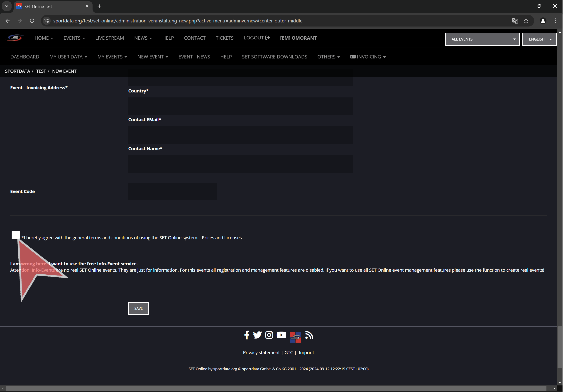Go to the Dashboard menu item
Screen dimensions: 563x392
click(25, 57)
